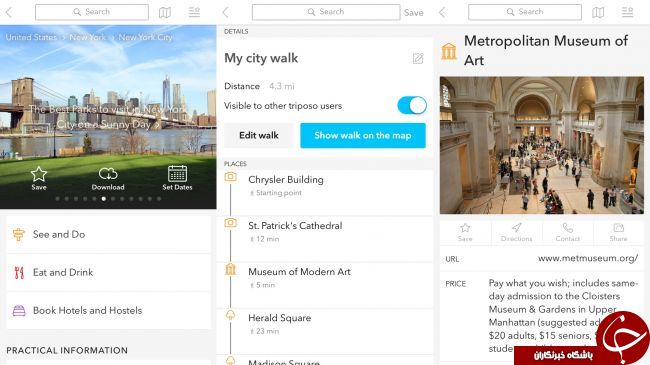The width and height of the screenshot is (650, 365).
Task: Go back using middle panel back arrow
Action: (225, 12)
